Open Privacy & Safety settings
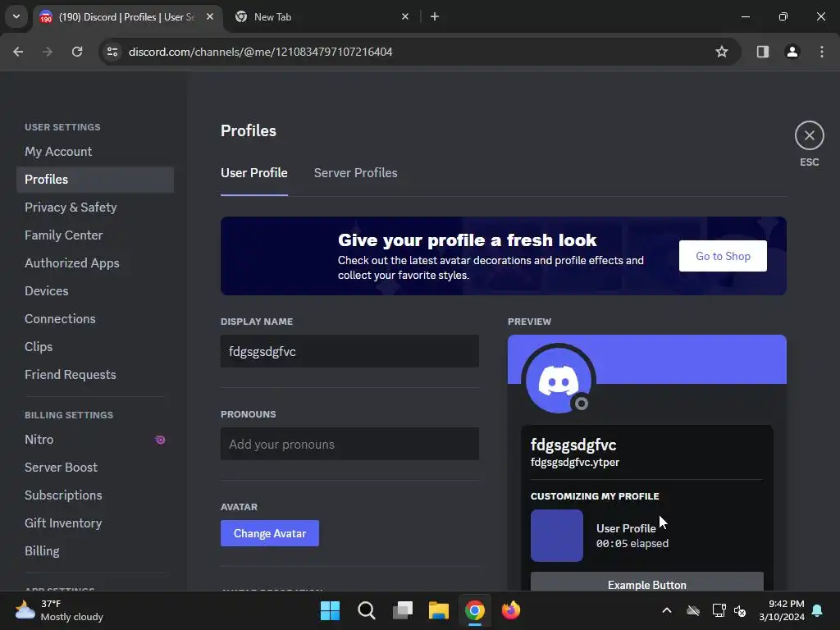This screenshot has width=840, height=630. tap(95, 208)
